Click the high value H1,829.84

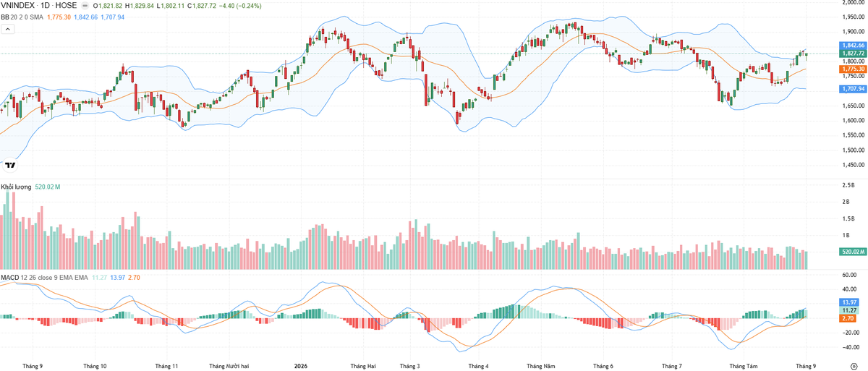pyautogui.click(x=140, y=6)
